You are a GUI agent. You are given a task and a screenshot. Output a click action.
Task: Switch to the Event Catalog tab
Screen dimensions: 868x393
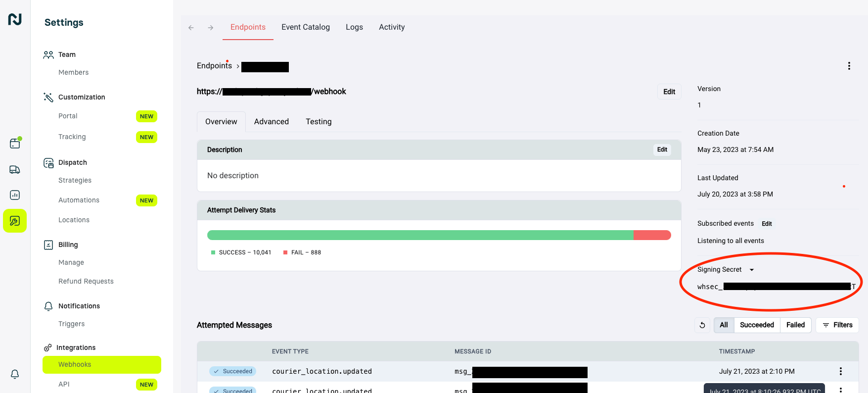click(x=306, y=27)
